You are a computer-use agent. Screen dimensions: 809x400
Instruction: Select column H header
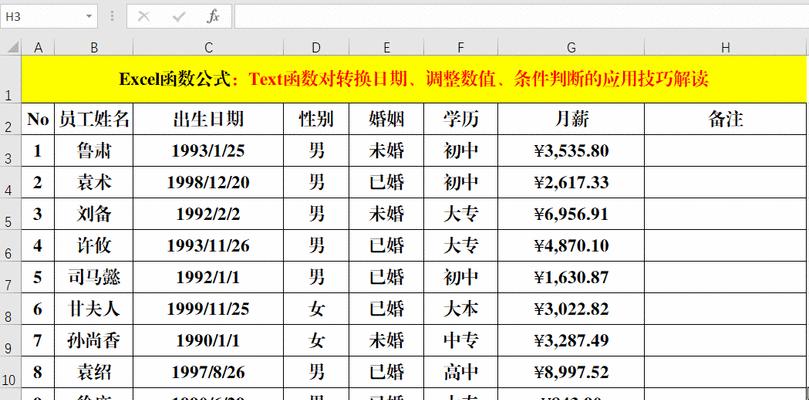tap(725, 47)
